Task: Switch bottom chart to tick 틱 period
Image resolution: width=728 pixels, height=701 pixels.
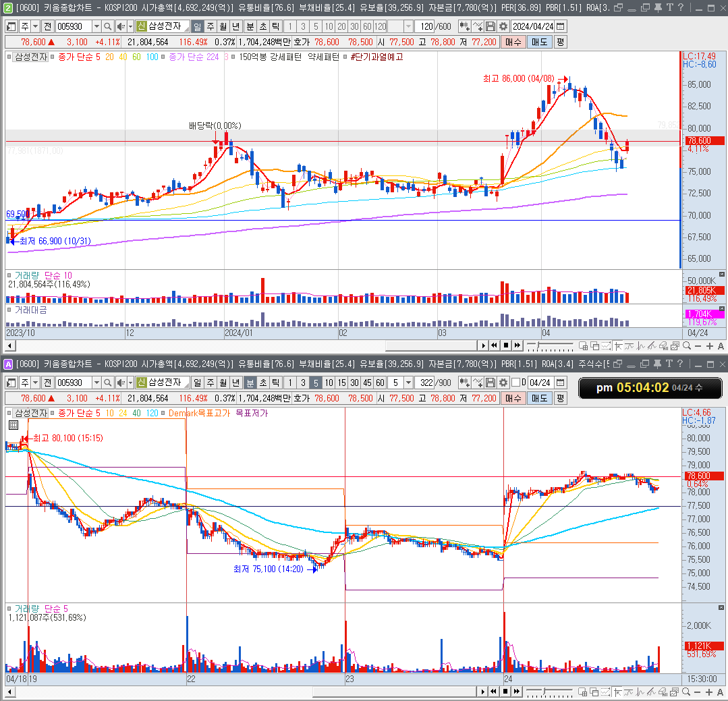Action: tap(276, 383)
